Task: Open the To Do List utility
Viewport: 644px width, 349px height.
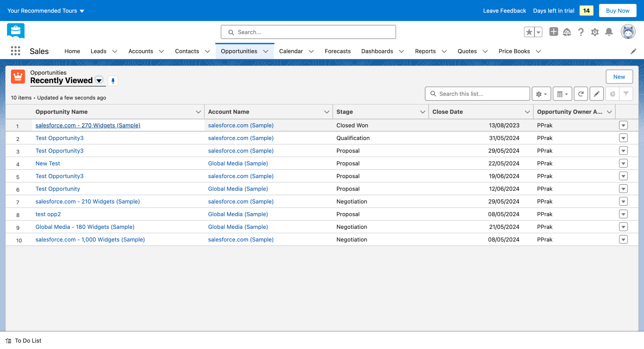Action: click(24, 340)
